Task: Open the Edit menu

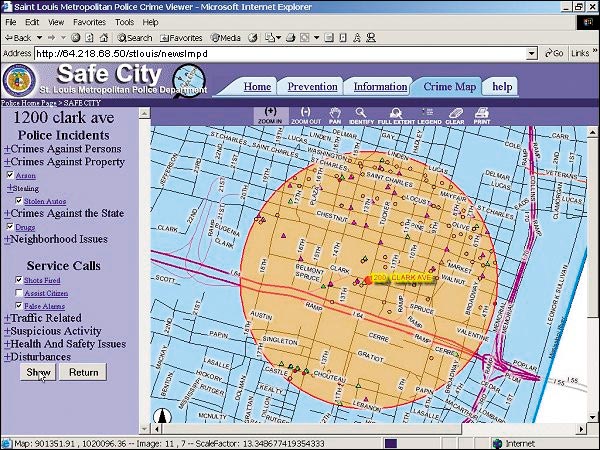Action: tap(32, 22)
